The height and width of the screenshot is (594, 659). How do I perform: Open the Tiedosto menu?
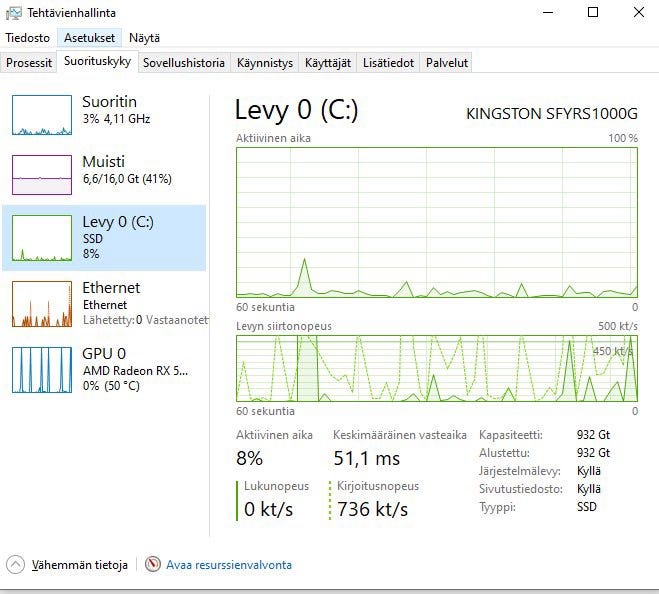(x=27, y=38)
